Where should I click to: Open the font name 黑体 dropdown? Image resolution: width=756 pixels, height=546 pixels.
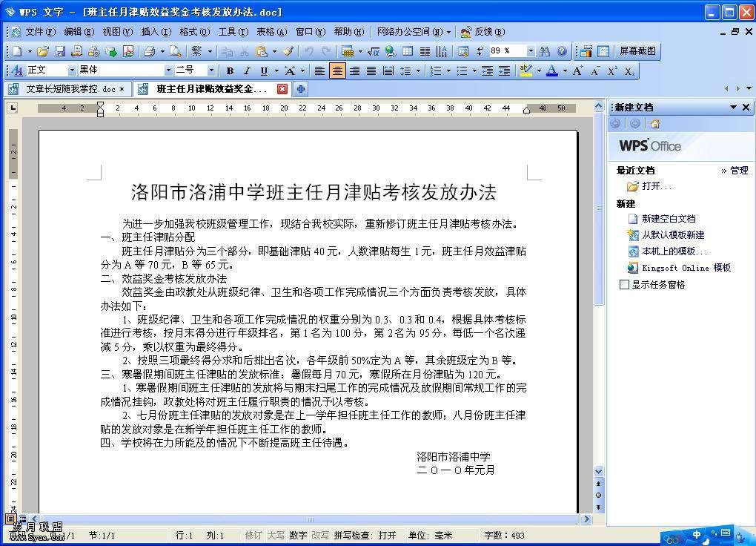click(x=168, y=70)
